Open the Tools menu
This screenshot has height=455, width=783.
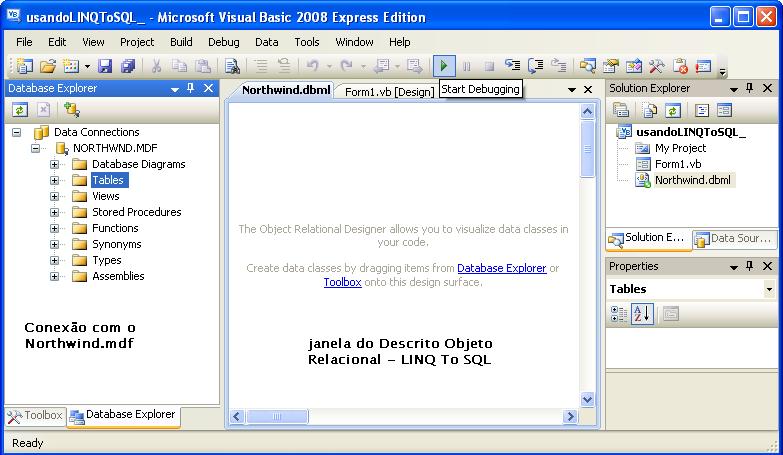pyautogui.click(x=307, y=42)
